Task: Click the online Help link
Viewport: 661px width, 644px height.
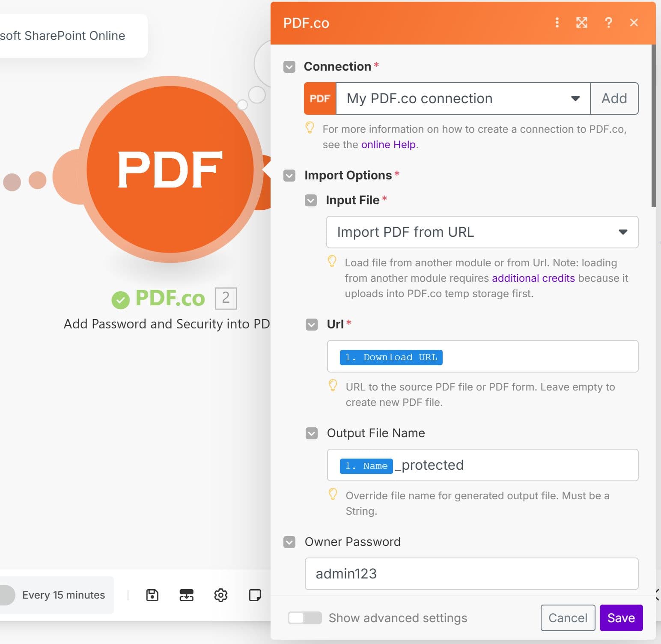Action: [389, 144]
